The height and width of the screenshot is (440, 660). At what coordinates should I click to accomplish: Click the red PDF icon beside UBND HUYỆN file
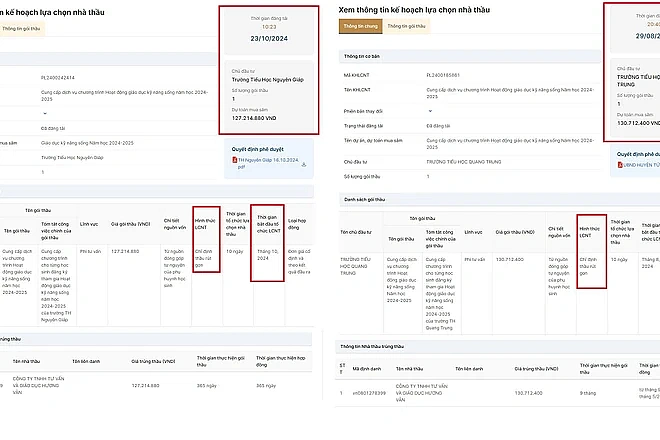point(620,165)
